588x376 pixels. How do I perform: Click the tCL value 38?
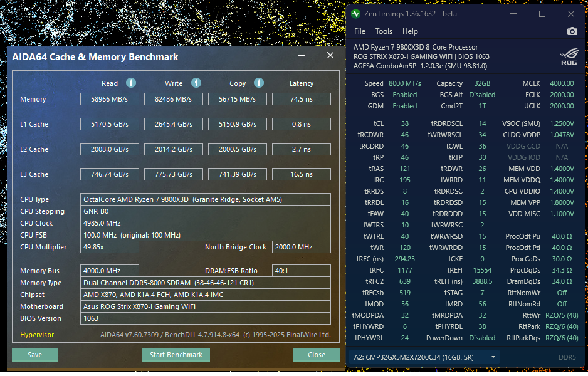[404, 123]
